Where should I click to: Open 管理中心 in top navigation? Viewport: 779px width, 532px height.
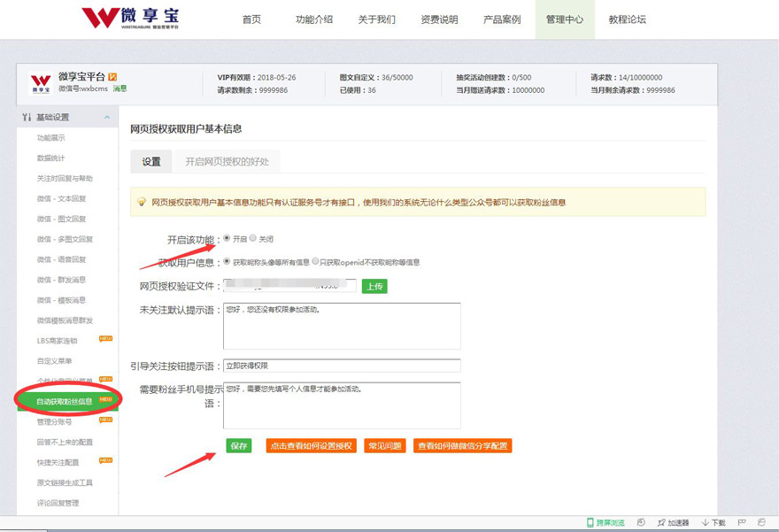pyautogui.click(x=565, y=19)
